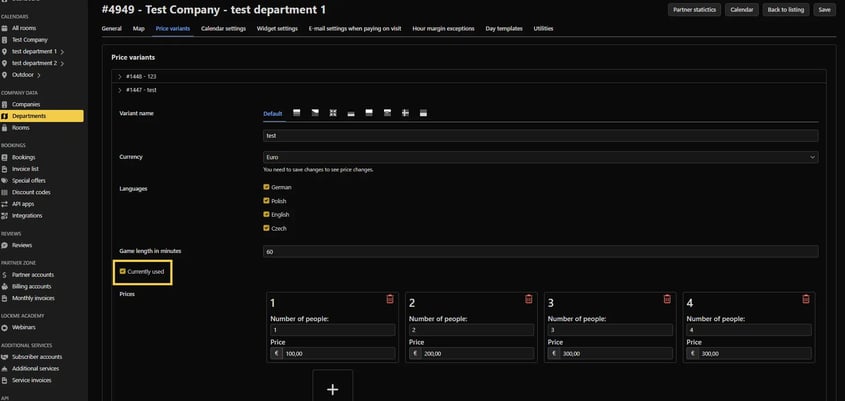845x401 pixels.
Task: Delete price tier 1 with trash icon
Action: [x=390, y=299]
